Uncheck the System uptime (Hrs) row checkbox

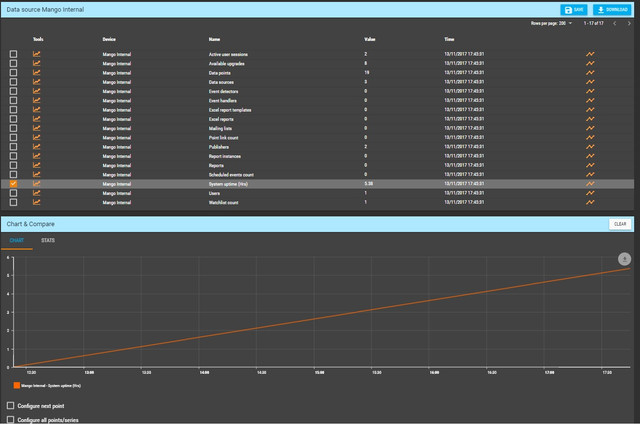pyautogui.click(x=13, y=184)
